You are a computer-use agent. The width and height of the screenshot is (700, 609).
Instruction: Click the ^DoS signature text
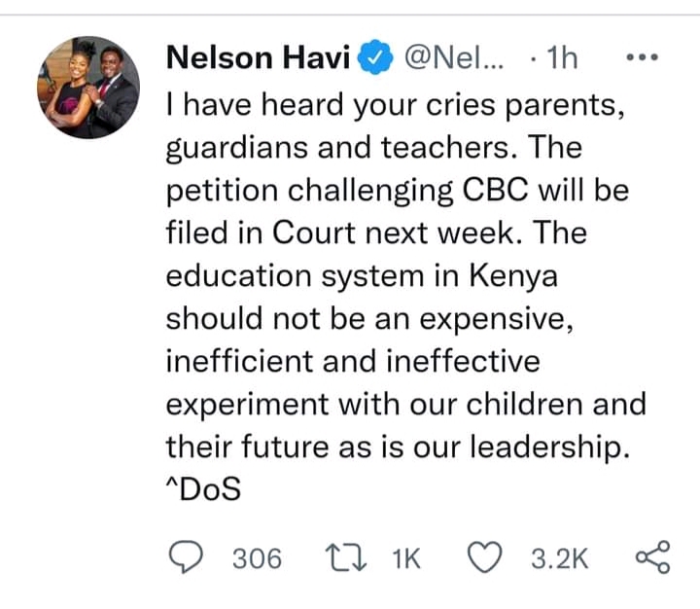click(203, 488)
